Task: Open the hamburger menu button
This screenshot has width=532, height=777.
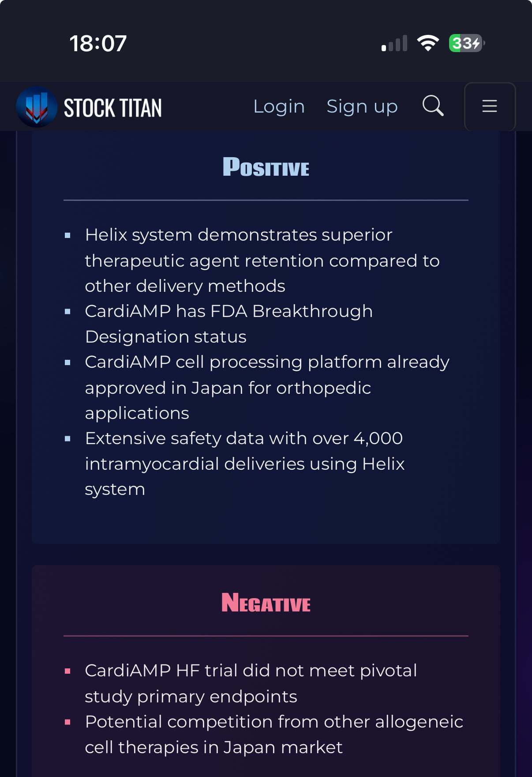Action: tap(490, 106)
